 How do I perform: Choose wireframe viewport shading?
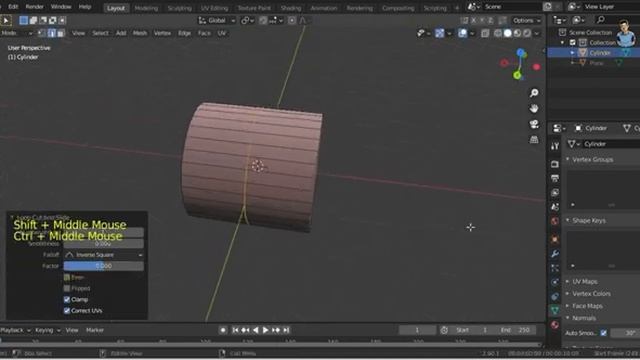pos(498,33)
